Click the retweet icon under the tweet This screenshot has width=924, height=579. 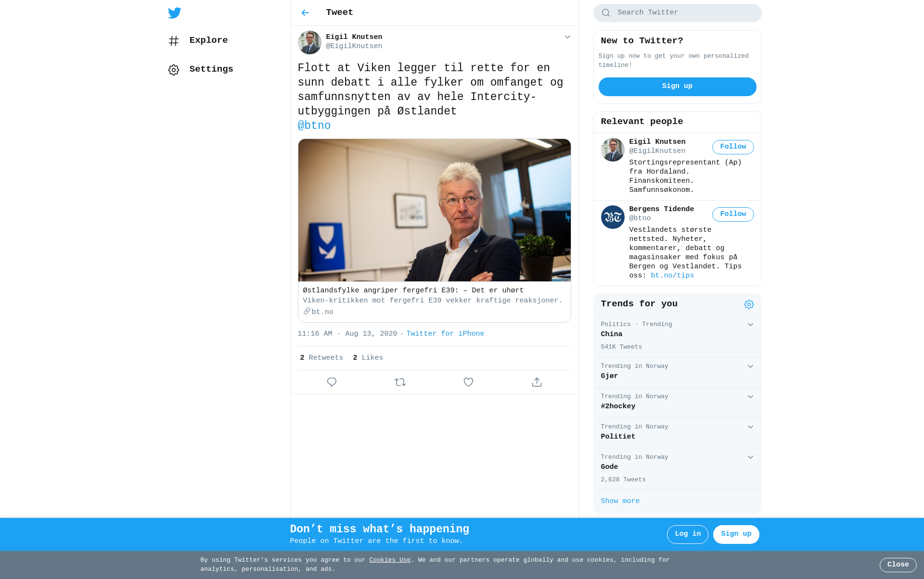click(x=400, y=382)
